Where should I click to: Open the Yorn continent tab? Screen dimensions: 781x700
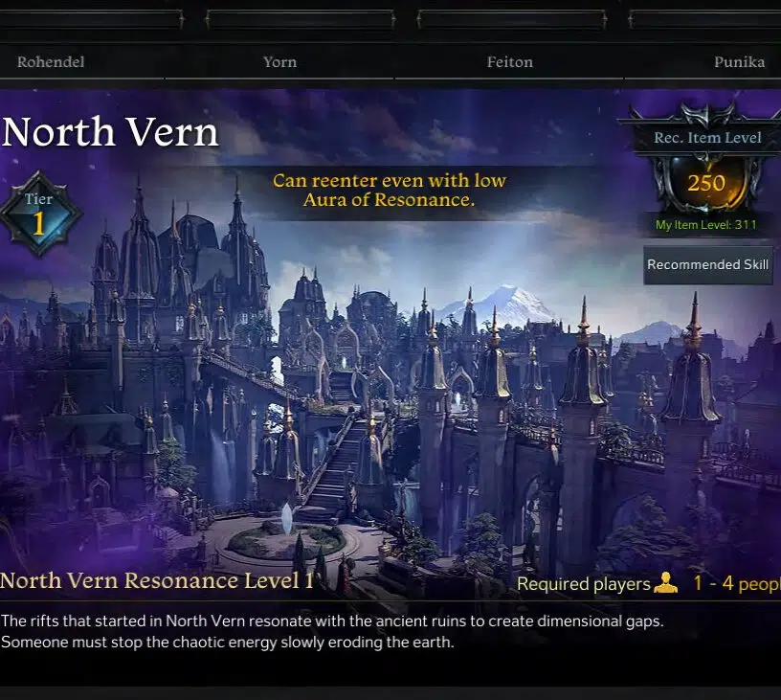[279, 62]
